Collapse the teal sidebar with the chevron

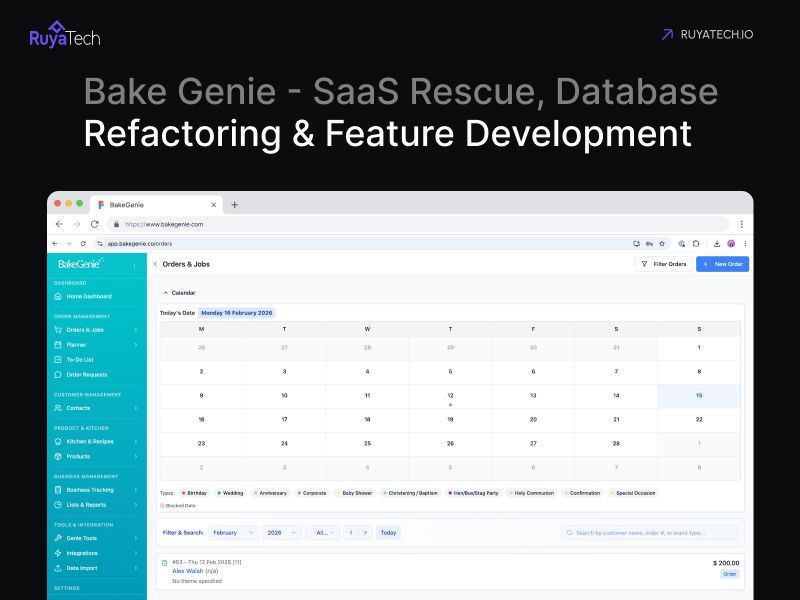pyautogui.click(x=136, y=265)
